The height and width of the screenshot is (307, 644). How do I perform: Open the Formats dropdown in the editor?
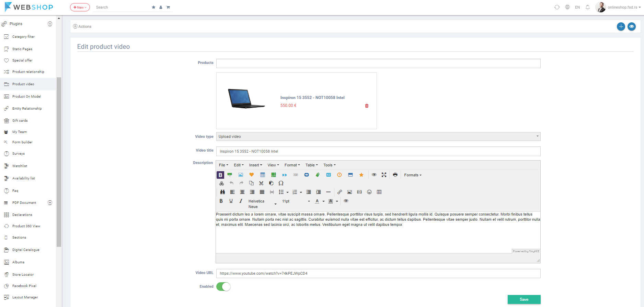tap(413, 175)
